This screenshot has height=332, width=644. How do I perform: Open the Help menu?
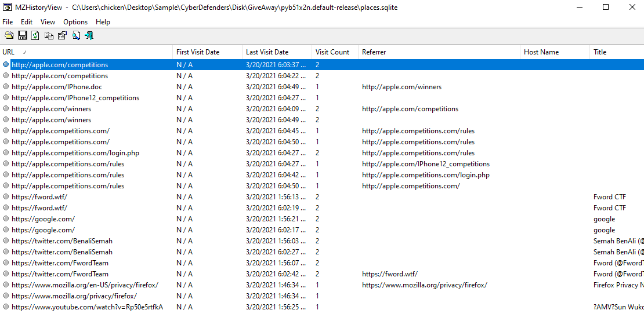(103, 22)
